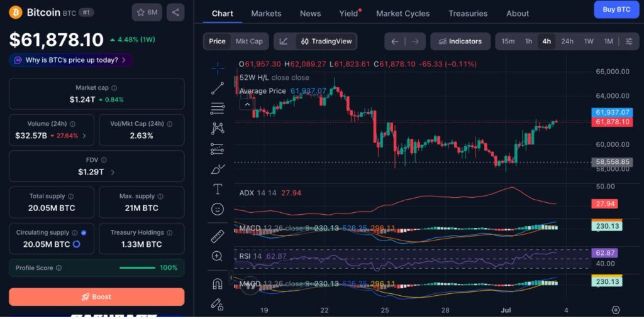Click the FDV info icon
The image size is (644, 319).
(x=104, y=160)
